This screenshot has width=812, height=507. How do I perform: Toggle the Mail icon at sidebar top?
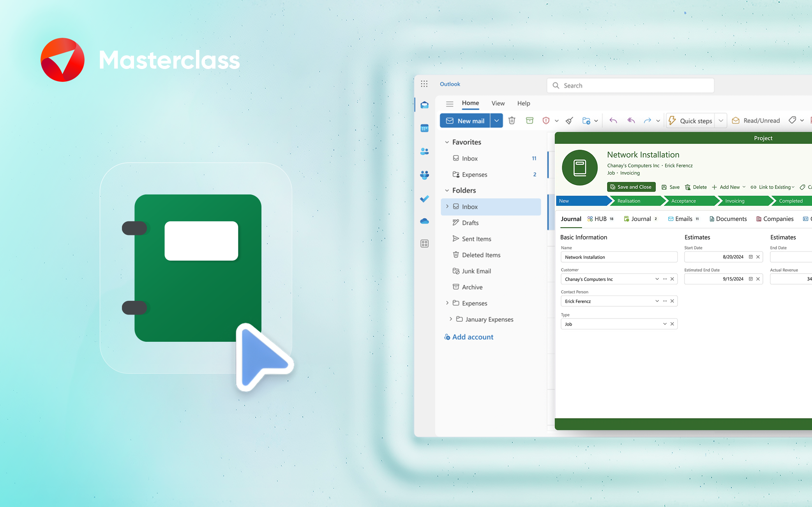pyautogui.click(x=424, y=104)
